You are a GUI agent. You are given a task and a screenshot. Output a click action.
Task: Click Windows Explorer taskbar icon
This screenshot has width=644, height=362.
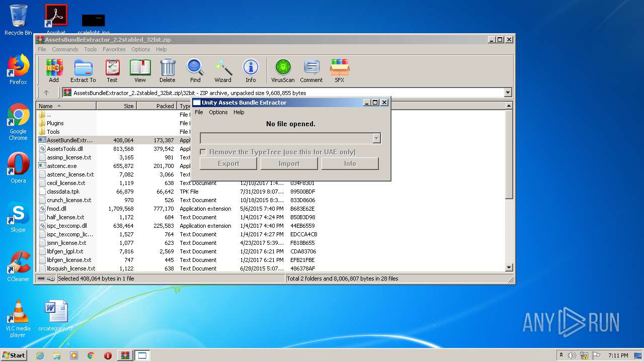(57, 355)
